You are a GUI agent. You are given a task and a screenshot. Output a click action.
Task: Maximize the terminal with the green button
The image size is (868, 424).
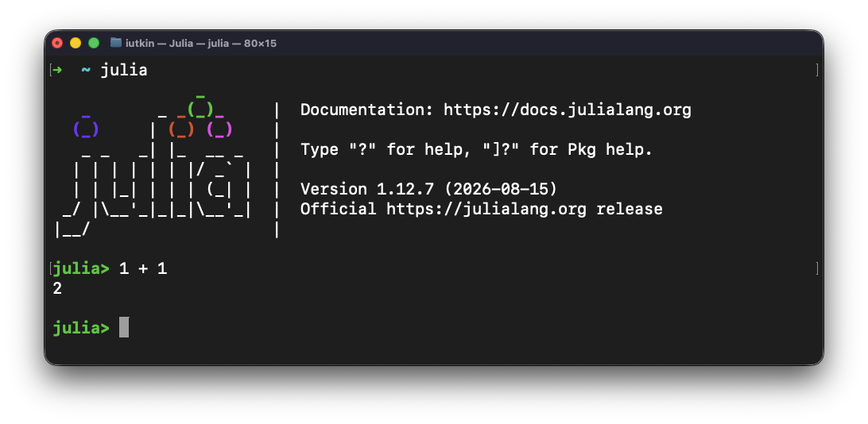(94, 43)
